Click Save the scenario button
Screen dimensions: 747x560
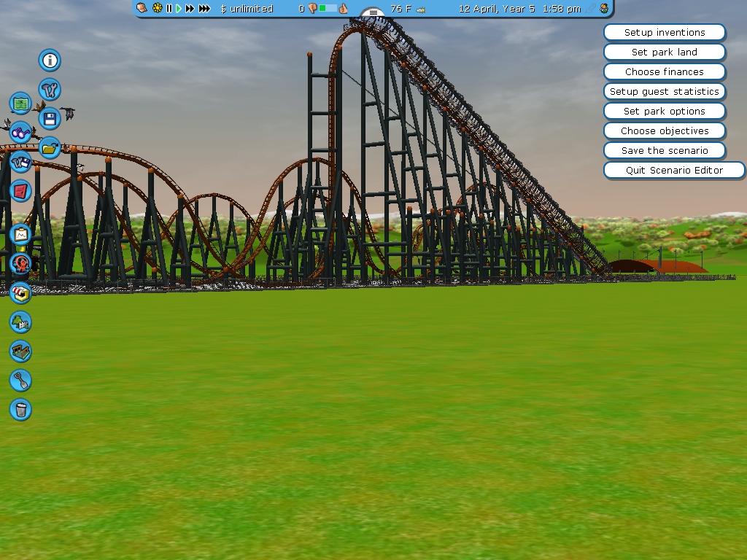664,151
